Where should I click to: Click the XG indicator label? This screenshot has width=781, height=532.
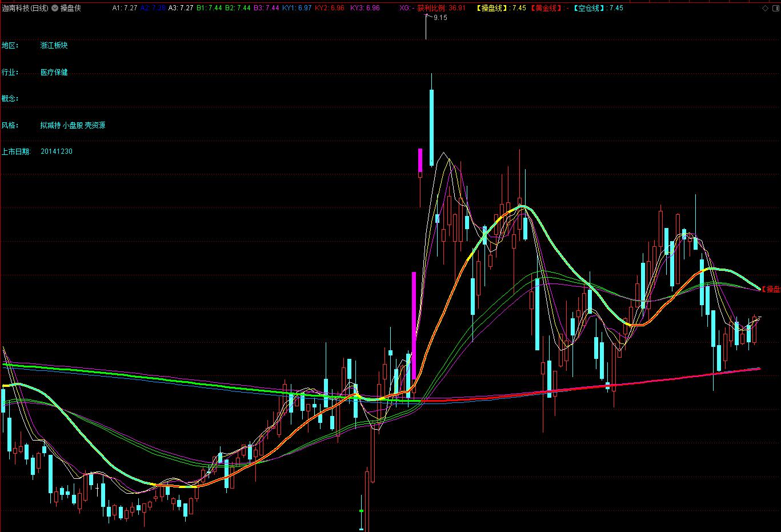click(x=407, y=8)
